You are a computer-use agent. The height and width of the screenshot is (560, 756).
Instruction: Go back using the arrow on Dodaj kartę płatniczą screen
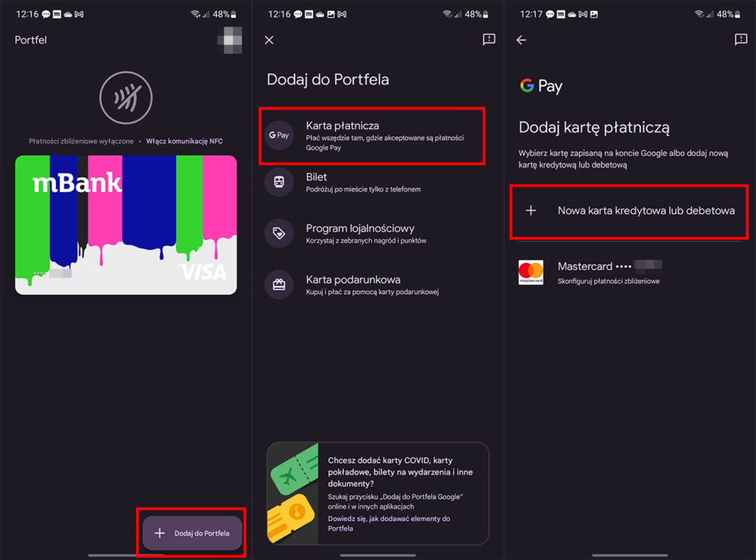point(521,40)
